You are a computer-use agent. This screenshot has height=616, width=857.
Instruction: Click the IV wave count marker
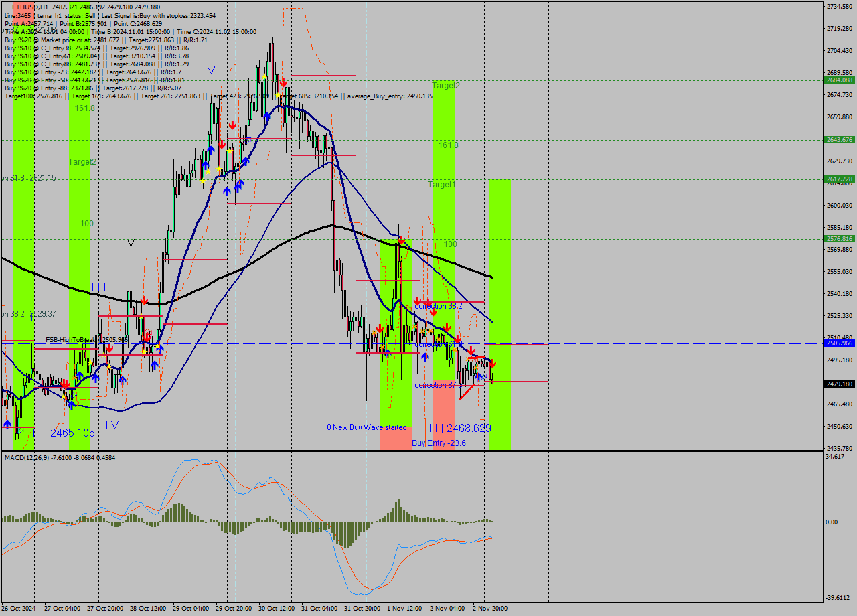127,243
